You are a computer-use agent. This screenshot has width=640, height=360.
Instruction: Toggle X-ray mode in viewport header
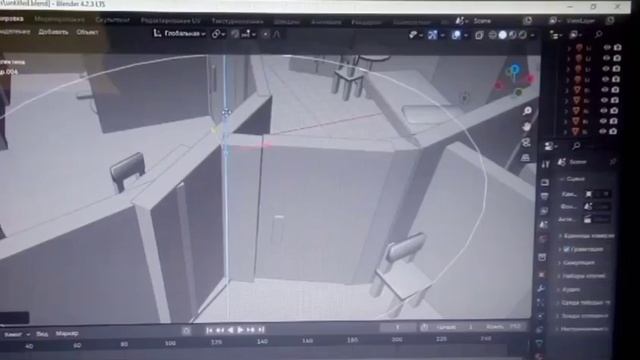(x=479, y=36)
